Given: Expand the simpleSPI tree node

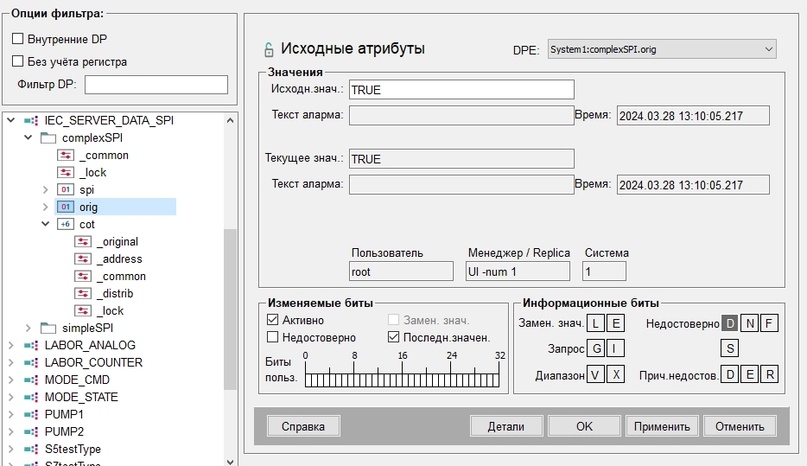Looking at the screenshot, I should pos(28,328).
